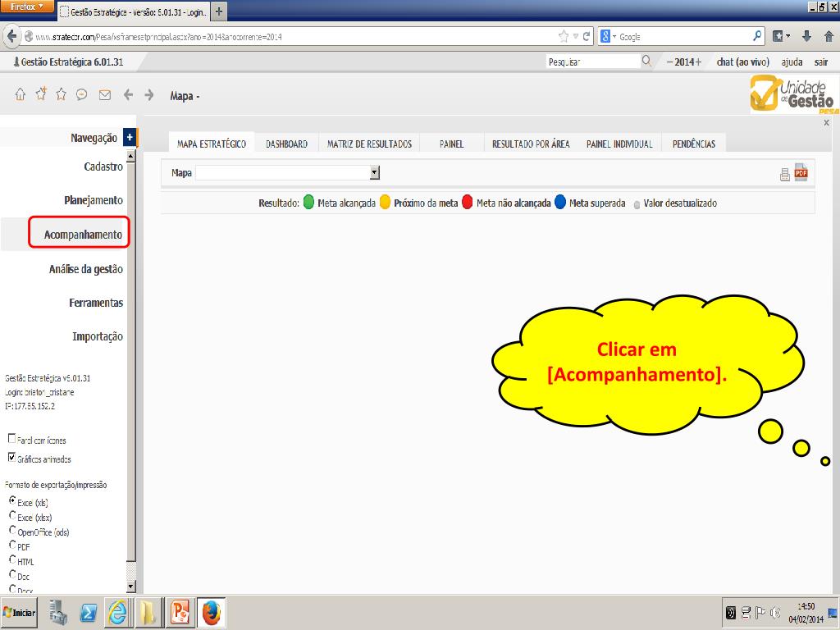Click the ajuda help link
Screen dimensions: 840x630
click(x=792, y=62)
